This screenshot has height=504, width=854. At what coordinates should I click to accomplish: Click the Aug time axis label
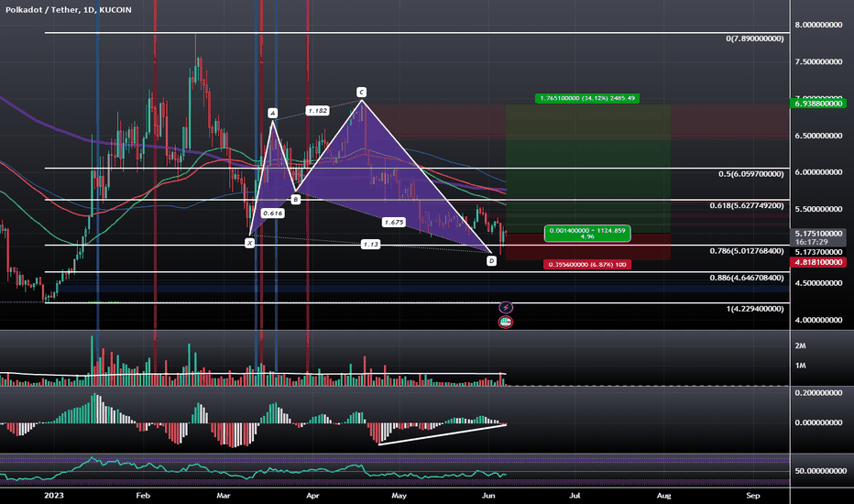click(664, 495)
